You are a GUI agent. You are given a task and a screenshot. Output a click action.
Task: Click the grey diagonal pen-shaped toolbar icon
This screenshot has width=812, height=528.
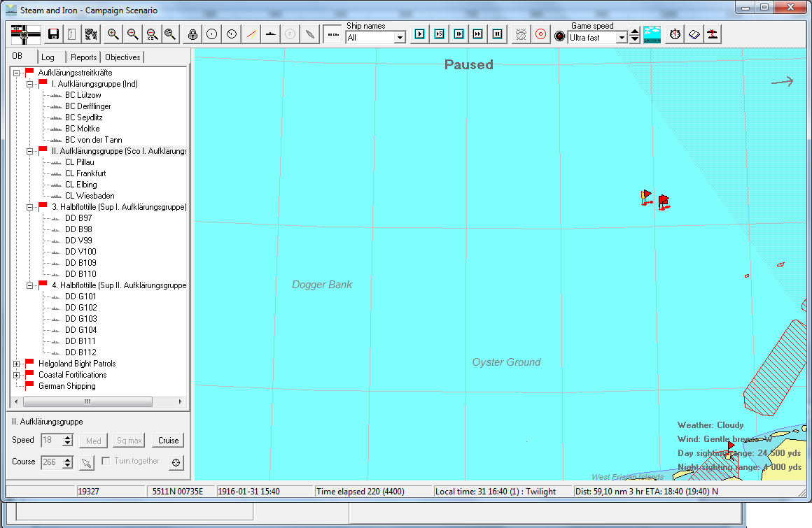(x=309, y=35)
